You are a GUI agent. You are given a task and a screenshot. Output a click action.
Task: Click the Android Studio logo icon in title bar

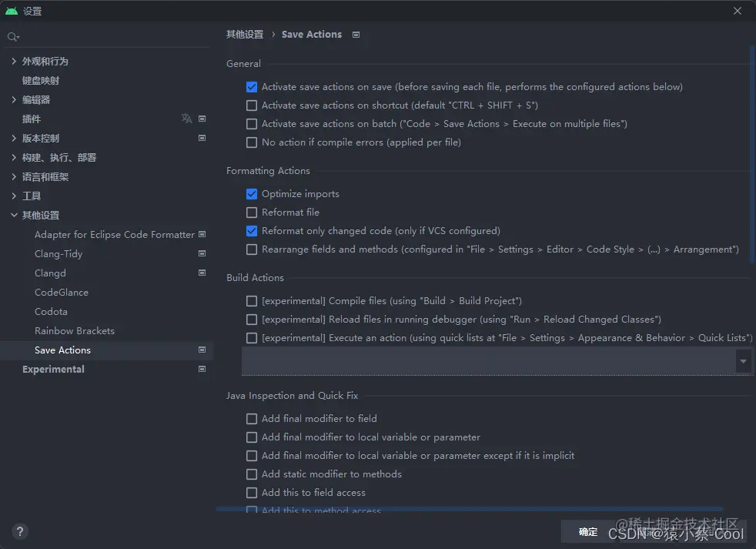12,11
